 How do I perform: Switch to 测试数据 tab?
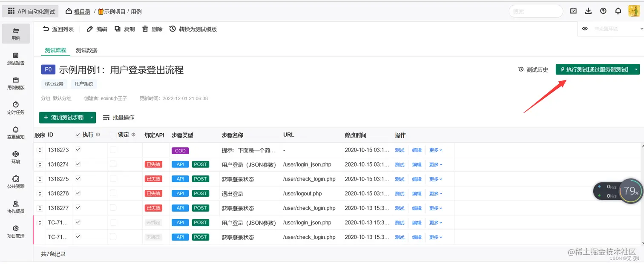(86, 50)
